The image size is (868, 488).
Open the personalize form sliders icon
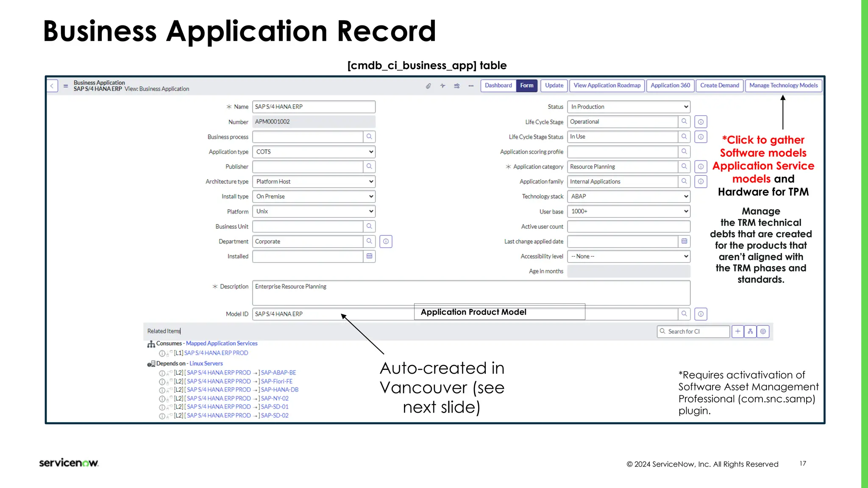coord(457,86)
